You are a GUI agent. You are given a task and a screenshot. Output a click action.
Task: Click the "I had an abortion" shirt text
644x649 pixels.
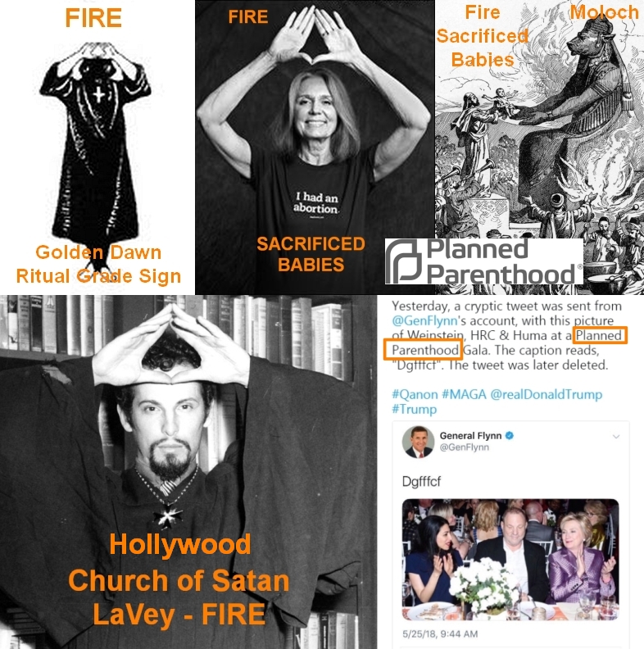click(x=315, y=202)
